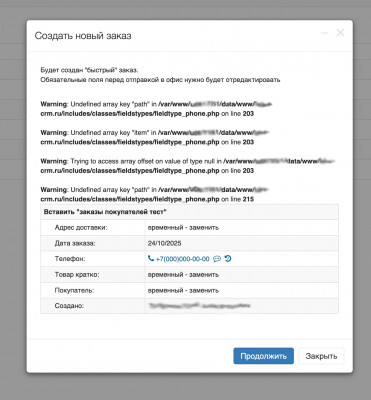Click the warning about undefined key "item"
The image size is (371, 400).
tap(155, 137)
